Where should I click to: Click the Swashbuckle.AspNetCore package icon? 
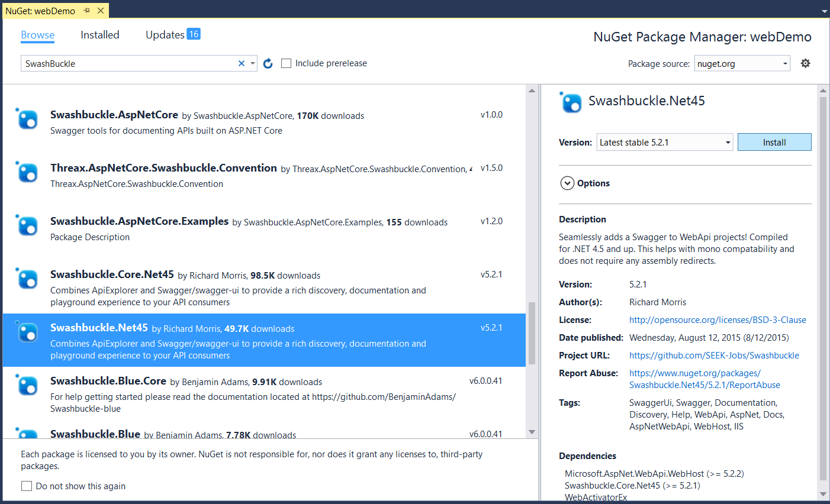27,119
